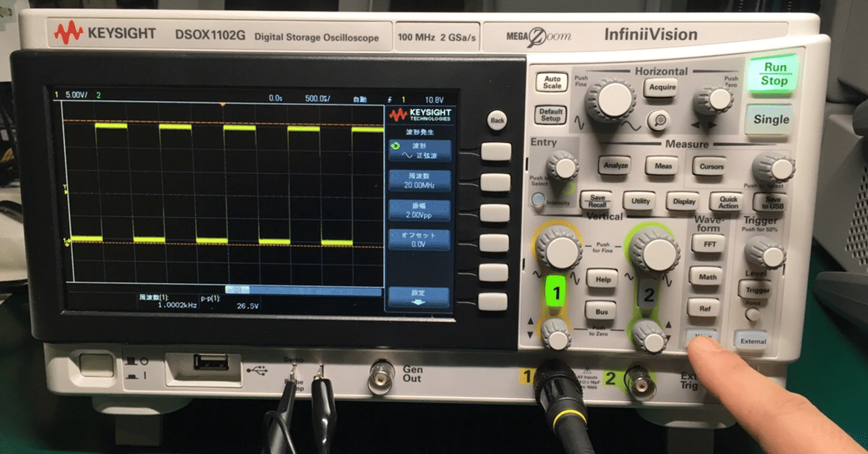Screen dimensions: 868x454
Task: Push channel 1 vertical scale knob
Action: click(559, 249)
